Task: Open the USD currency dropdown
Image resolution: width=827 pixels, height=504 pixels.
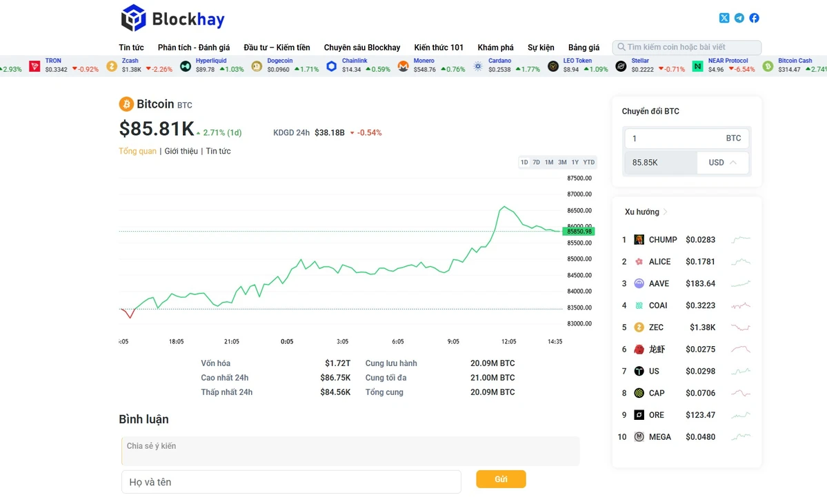Action: tap(722, 163)
